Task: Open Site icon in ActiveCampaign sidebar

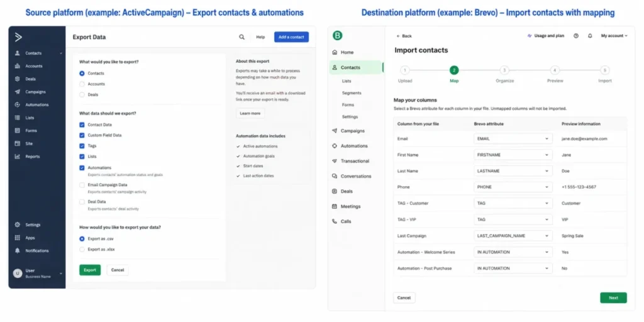Action: [17, 143]
